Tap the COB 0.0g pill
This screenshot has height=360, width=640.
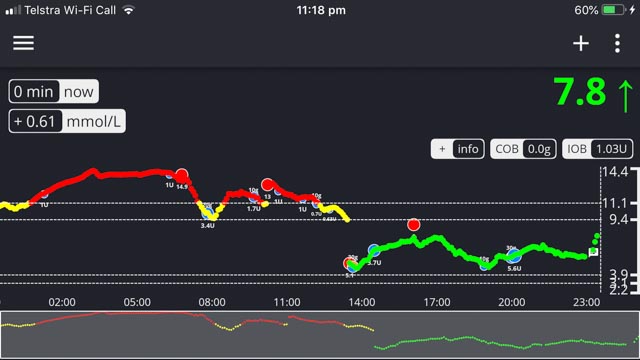pos(523,149)
